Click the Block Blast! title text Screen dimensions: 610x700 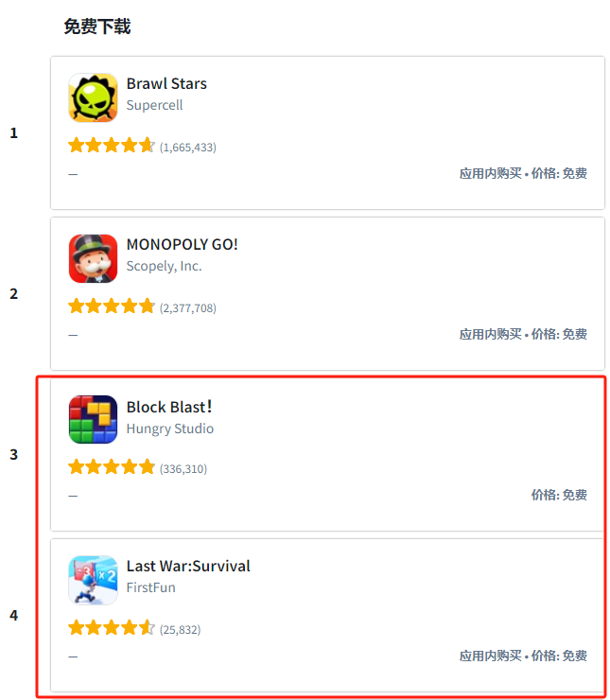(x=169, y=407)
